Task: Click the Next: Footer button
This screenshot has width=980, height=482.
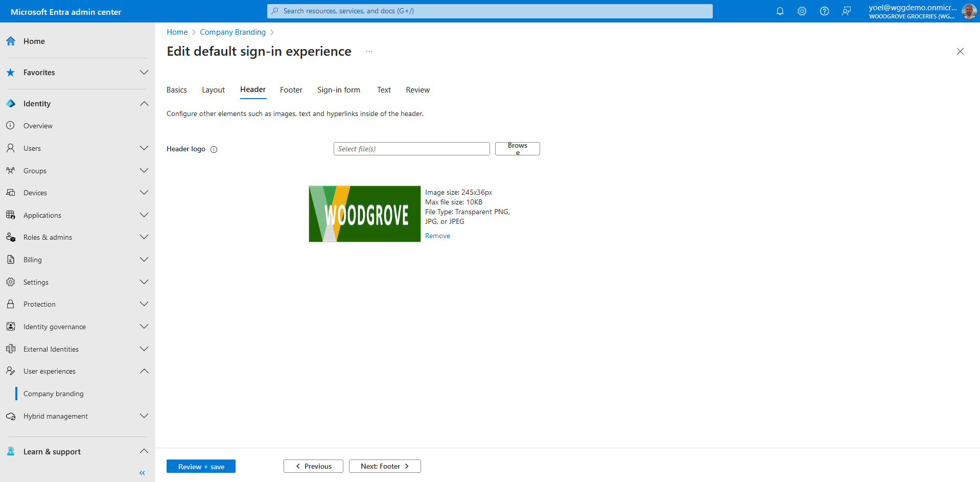Action: click(x=384, y=466)
